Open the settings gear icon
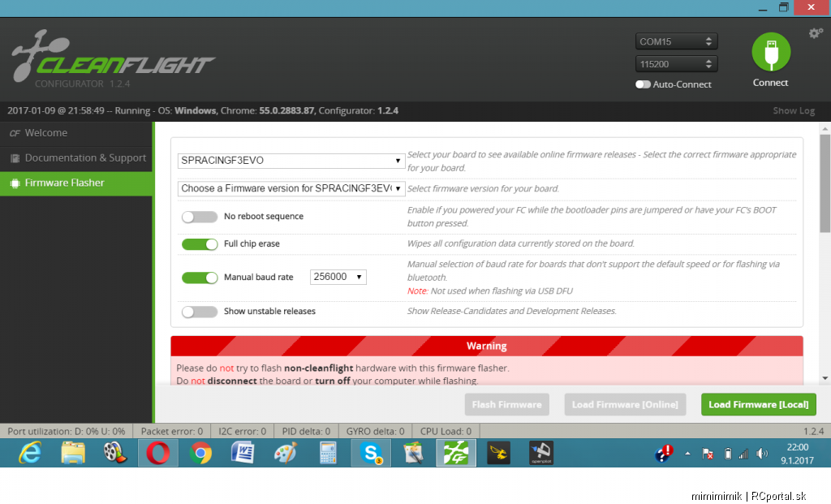 [816, 33]
